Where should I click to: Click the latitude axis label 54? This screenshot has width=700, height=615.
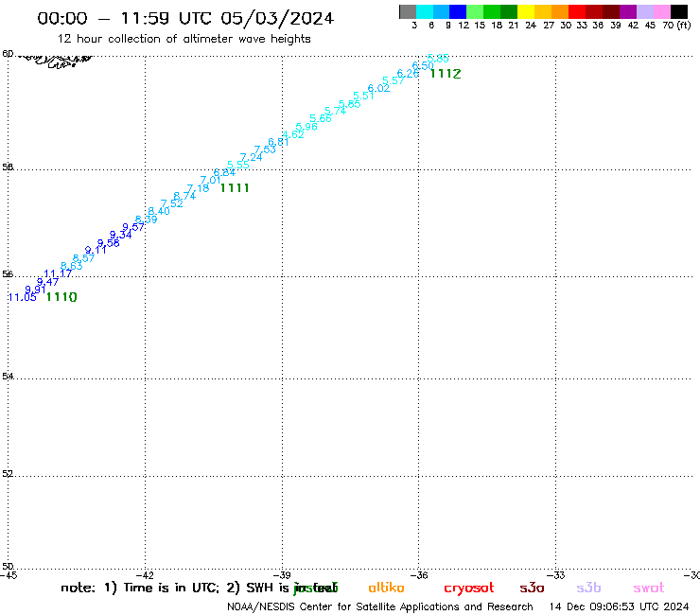click(8, 377)
